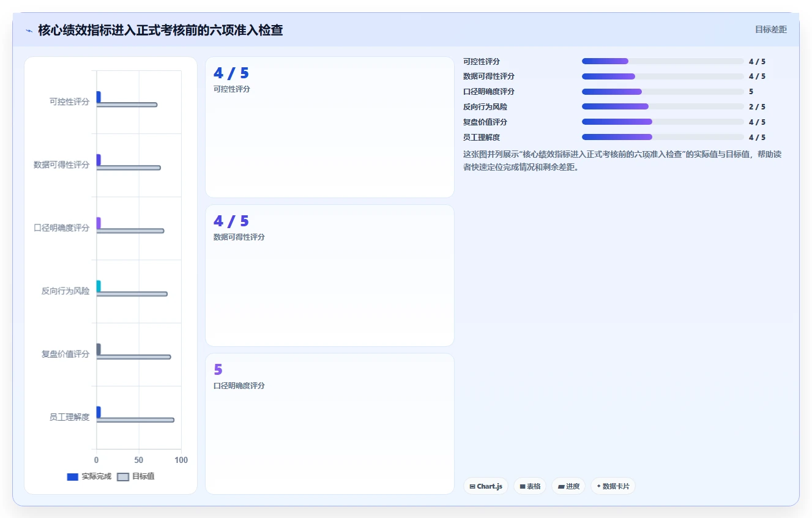The height and width of the screenshot is (518, 812).
Task: Click the 员工理解度 label in progress list
Action: tap(482, 137)
